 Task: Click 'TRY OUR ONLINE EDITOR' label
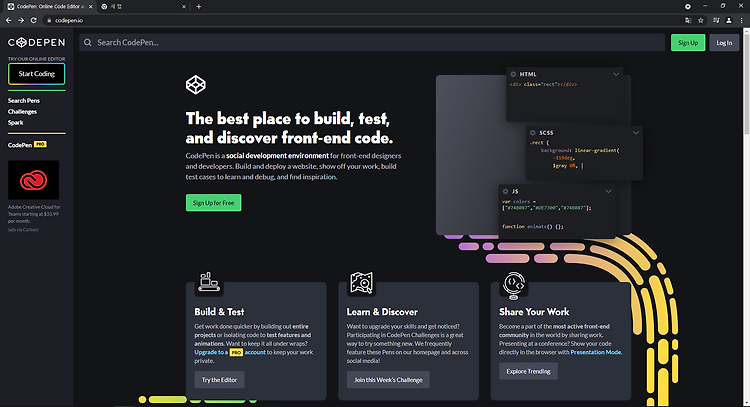36,59
